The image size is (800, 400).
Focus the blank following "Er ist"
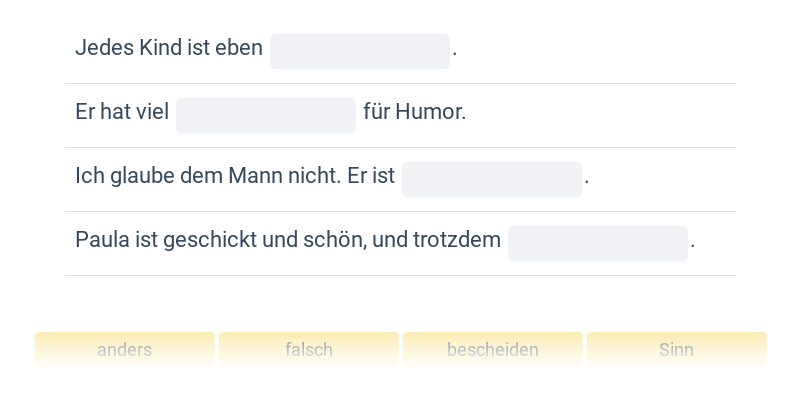click(491, 179)
